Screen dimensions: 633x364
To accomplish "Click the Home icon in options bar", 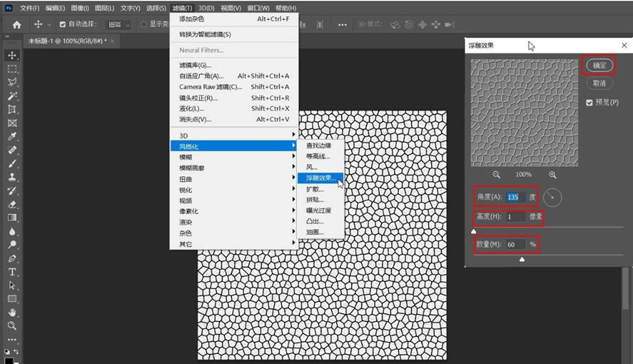I will [16, 25].
